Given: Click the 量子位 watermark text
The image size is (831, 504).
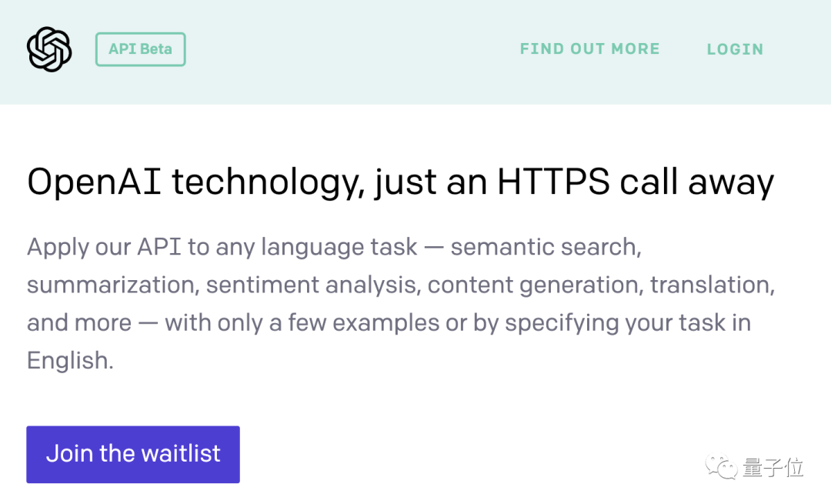Looking at the screenshot, I should 773,466.
